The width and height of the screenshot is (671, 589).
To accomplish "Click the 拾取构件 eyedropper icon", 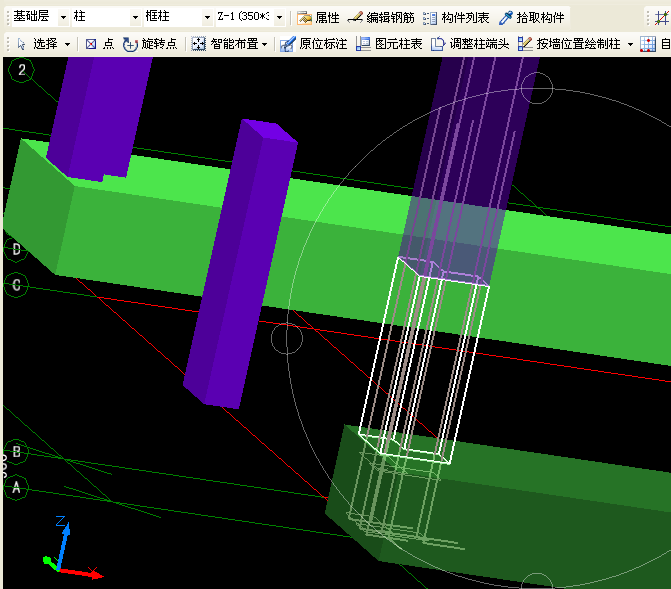I will pyautogui.click(x=505, y=18).
